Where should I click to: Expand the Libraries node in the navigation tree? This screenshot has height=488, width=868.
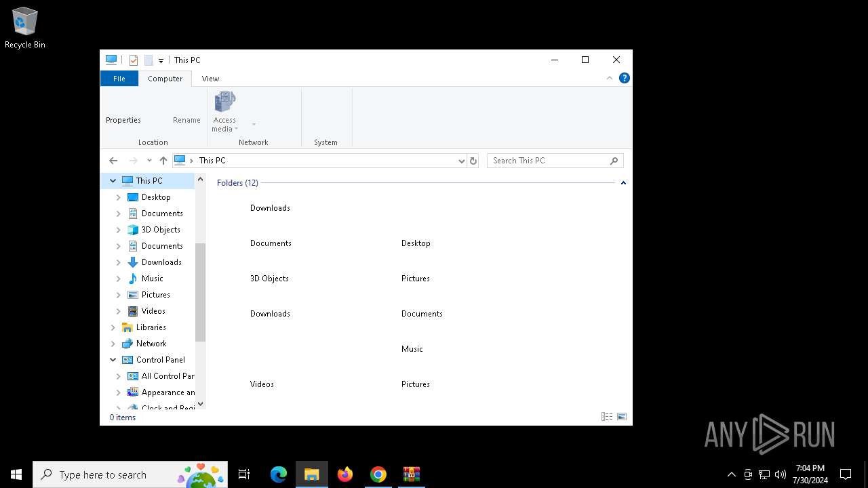(x=113, y=327)
